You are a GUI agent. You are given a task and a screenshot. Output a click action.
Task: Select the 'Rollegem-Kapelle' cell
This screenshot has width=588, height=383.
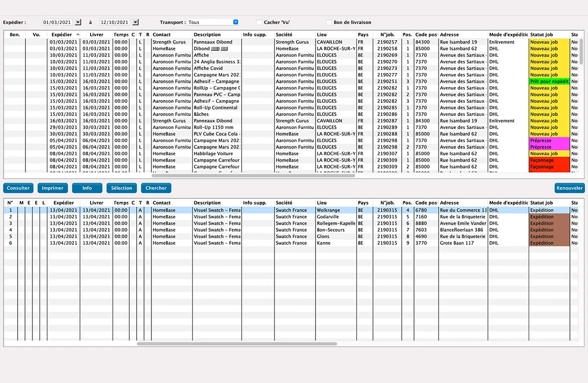336,223
